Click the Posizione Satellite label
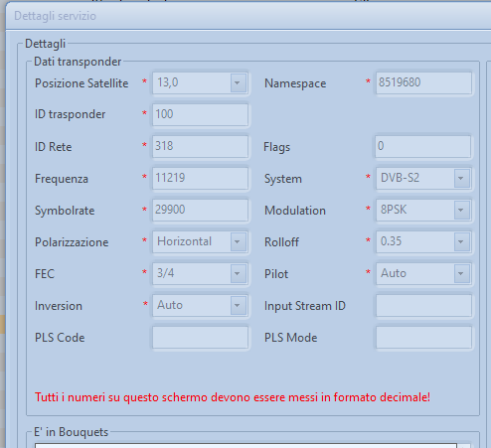 point(82,83)
